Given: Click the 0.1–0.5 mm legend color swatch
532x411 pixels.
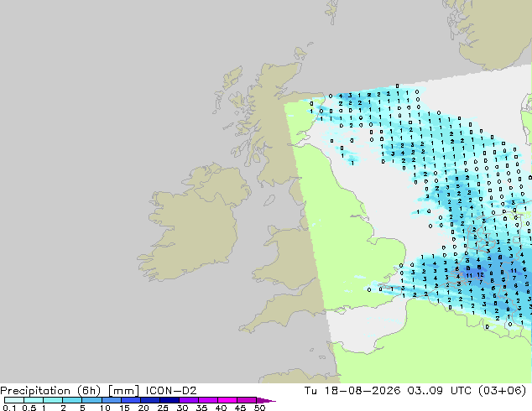Looking at the screenshot, I should (14, 400).
